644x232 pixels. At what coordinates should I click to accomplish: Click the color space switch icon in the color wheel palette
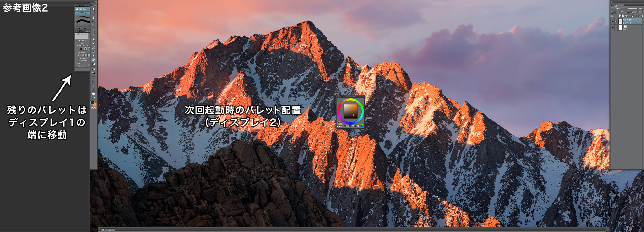point(362,126)
